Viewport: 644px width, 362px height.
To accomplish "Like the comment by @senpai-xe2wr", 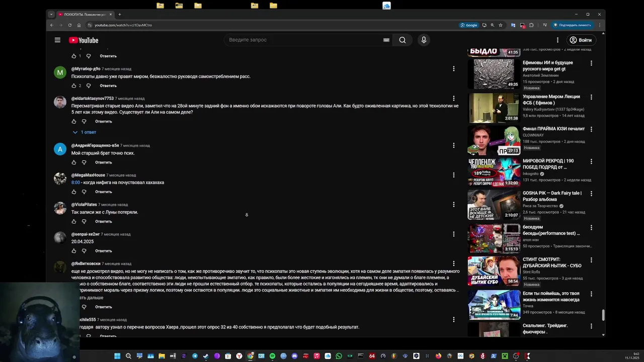I will click(x=74, y=251).
